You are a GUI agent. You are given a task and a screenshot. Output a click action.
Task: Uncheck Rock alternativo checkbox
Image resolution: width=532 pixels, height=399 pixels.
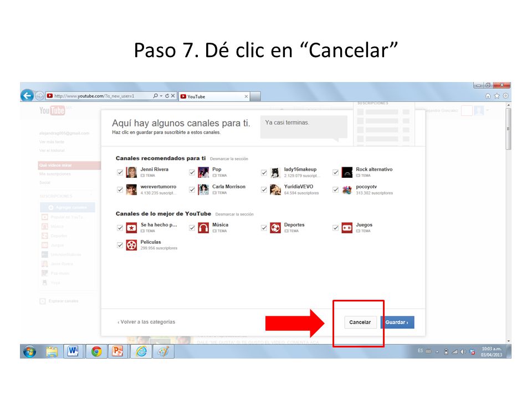point(335,172)
